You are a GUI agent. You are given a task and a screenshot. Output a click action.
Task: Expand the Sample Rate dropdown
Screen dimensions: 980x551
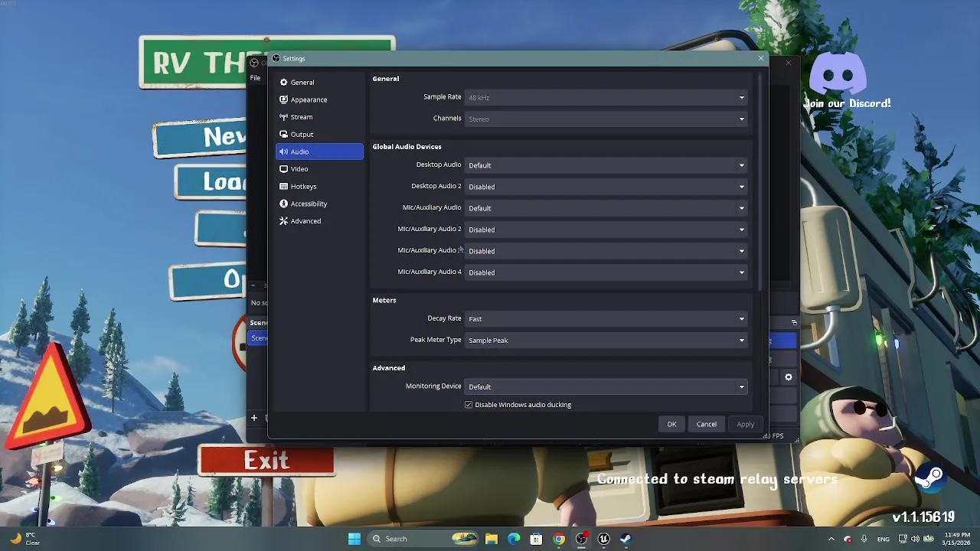point(606,97)
